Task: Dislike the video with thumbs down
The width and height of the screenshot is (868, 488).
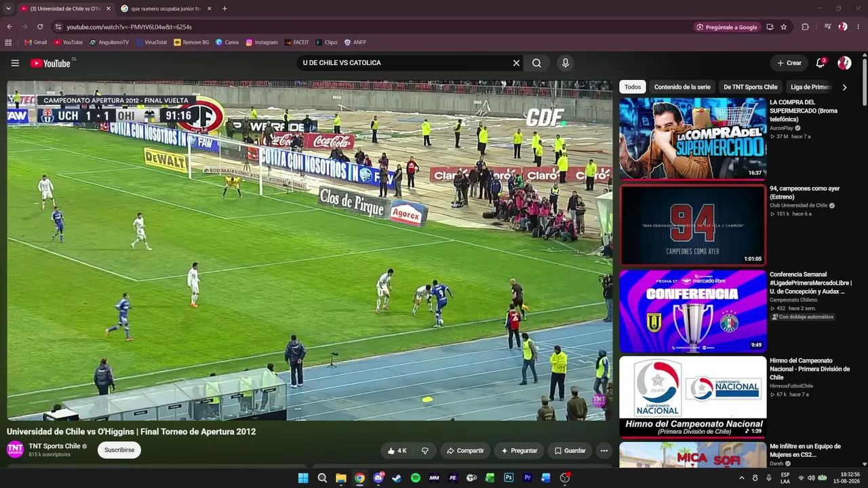Action: (425, 451)
